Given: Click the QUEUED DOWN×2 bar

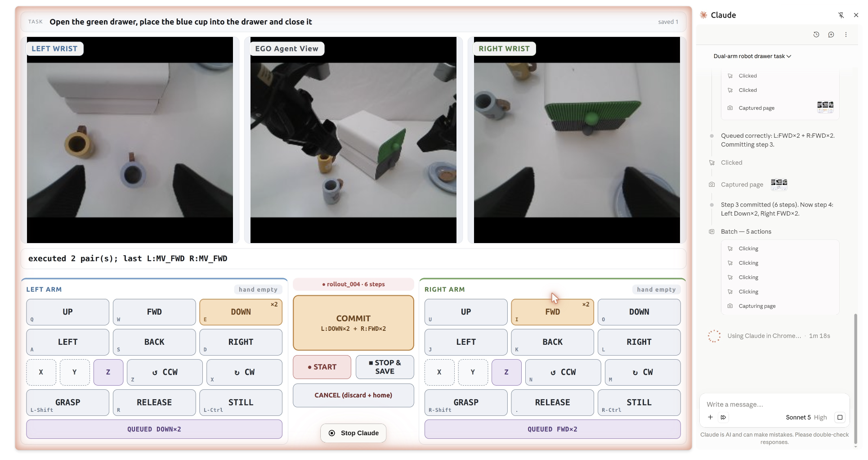Looking at the screenshot, I should tap(154, 429).
